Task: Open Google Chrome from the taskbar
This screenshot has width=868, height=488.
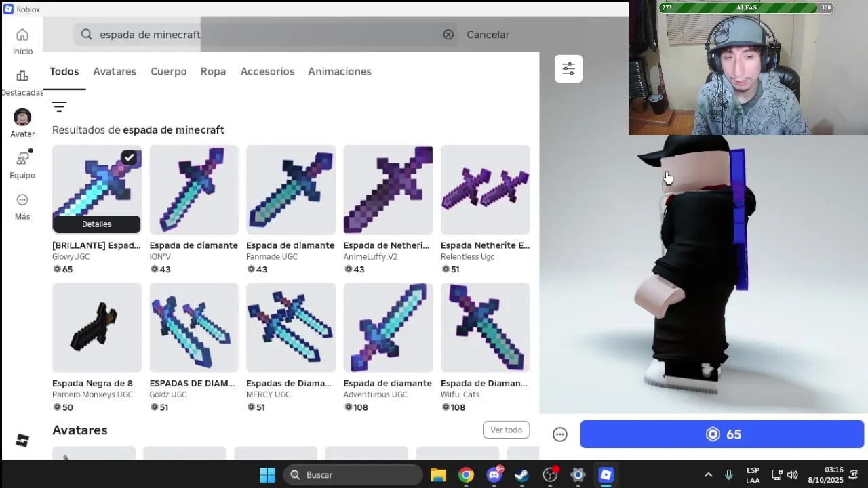Action: pos(466,475)
